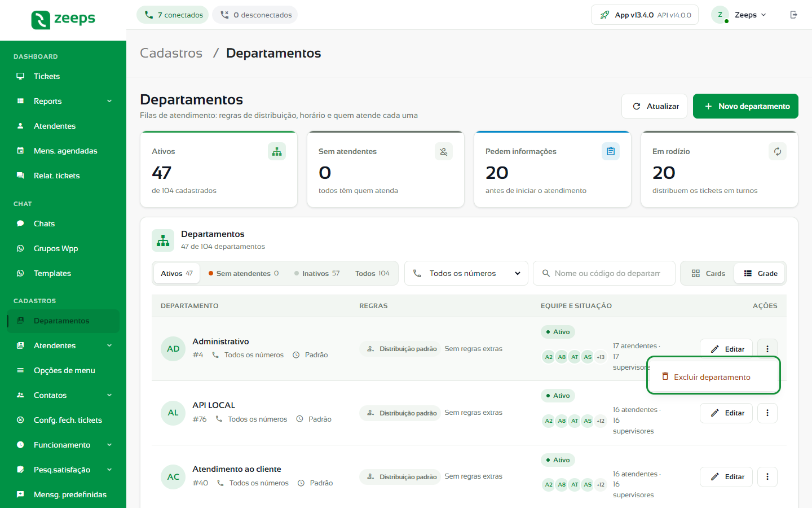Click the Pedem informações clipboard icon
This screenshot has width=812, height=508.
click(611, 151)
